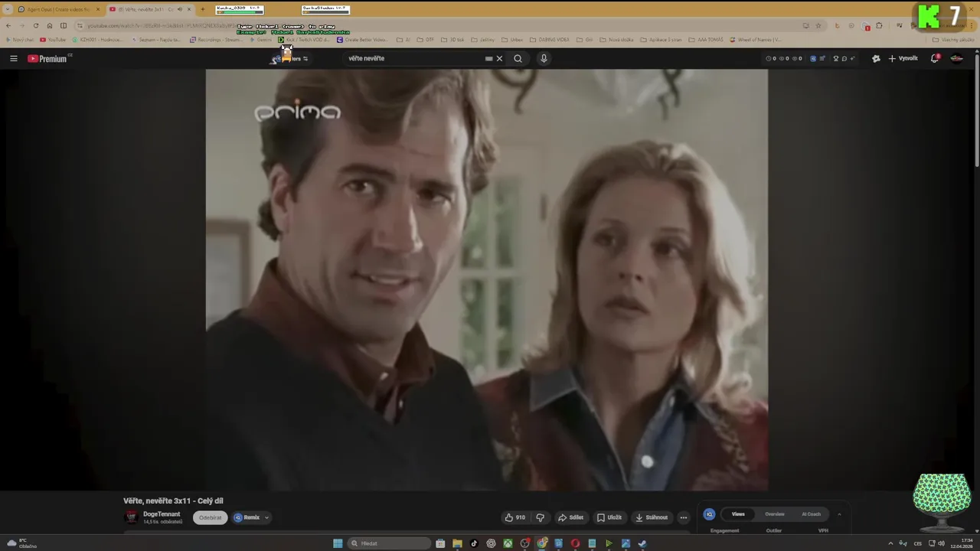Click taskbar Hledat search box
The height and width of the screenshot is (551, 980).
pos(389,543)
